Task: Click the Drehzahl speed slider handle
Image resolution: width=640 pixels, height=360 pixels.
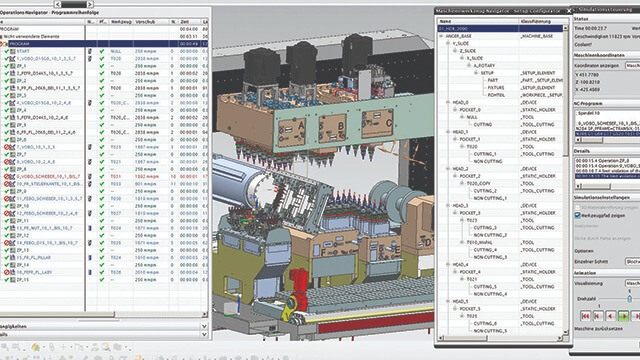Action: coord(629,299)
